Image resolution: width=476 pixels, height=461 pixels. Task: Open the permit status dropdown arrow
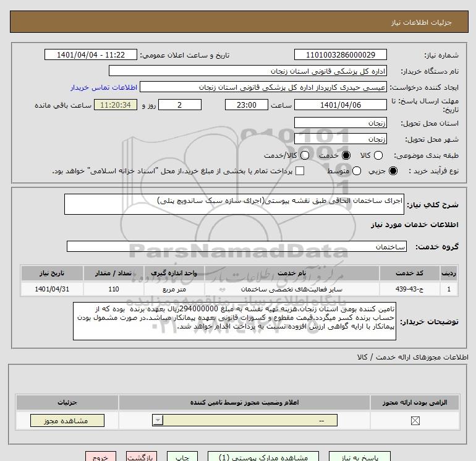(158, 421)
